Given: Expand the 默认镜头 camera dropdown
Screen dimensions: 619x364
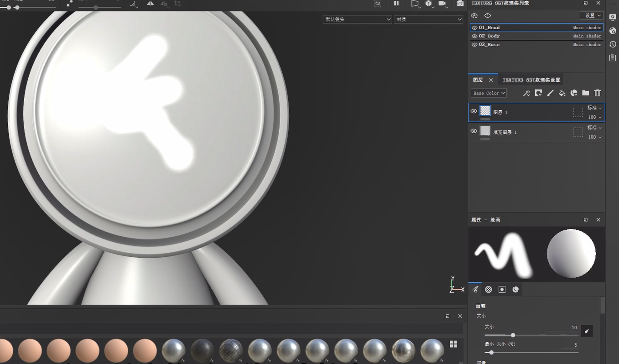Looking at the screenshot, I should (x=357, y=19).
